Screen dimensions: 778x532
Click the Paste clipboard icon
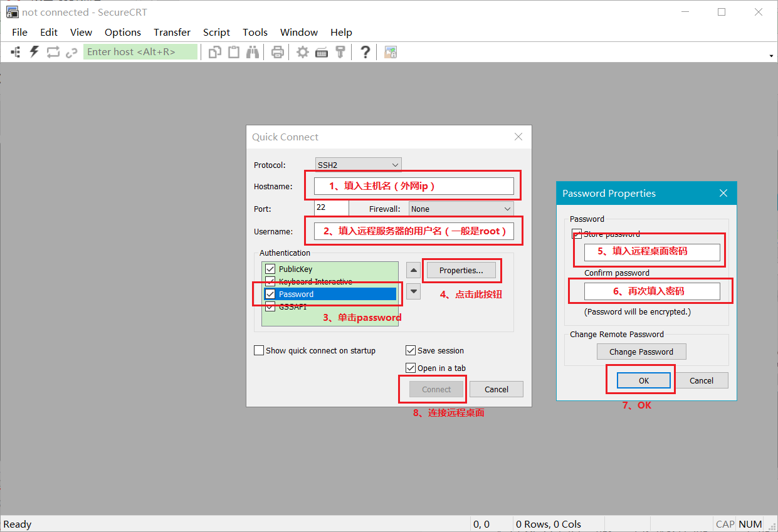[x=234, y=52]
